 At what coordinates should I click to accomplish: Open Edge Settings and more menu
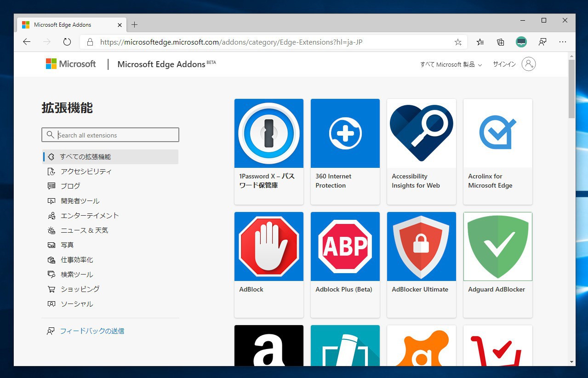click(563, 42)
